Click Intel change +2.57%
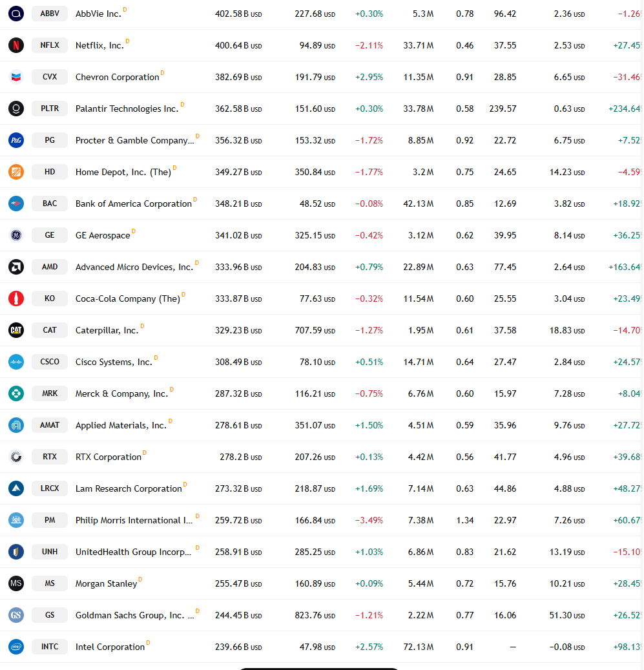 click(369, 647)
